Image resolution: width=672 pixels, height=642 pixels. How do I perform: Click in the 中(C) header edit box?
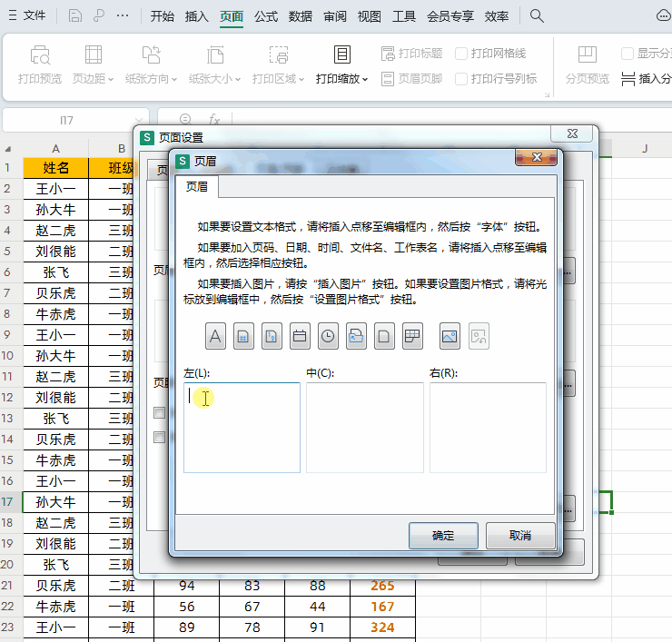(365, 428)
